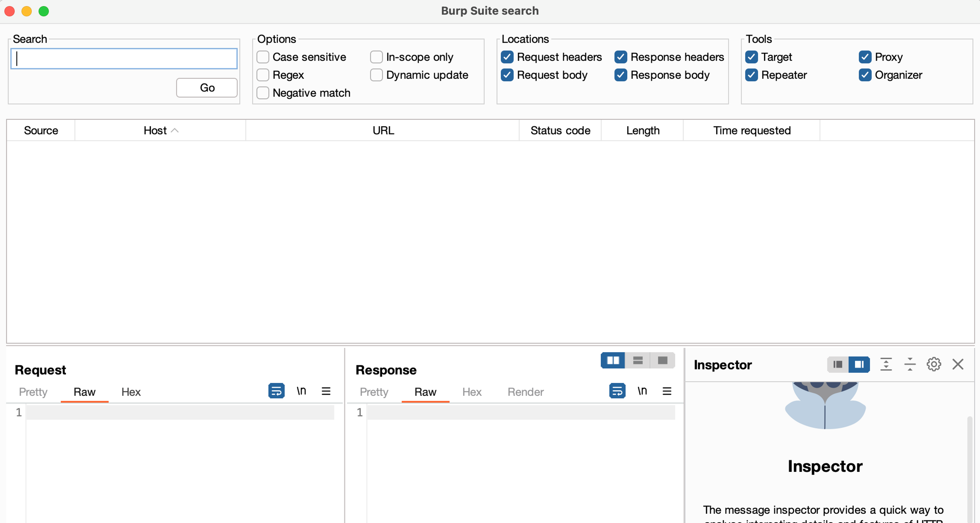Viewport: 980px width, 523px height.
Task: Select side-by-side request/response layout icon
Action: point(613,360)
